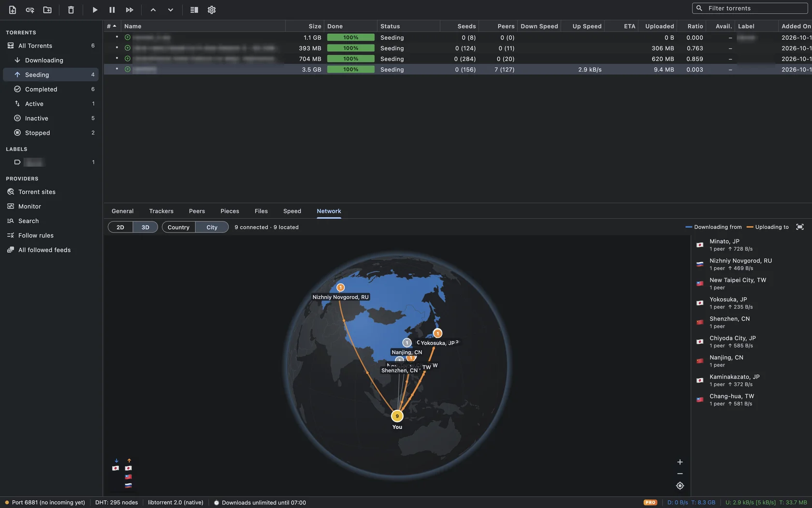
Task: Show Active torrents
Action: [51, 104]
